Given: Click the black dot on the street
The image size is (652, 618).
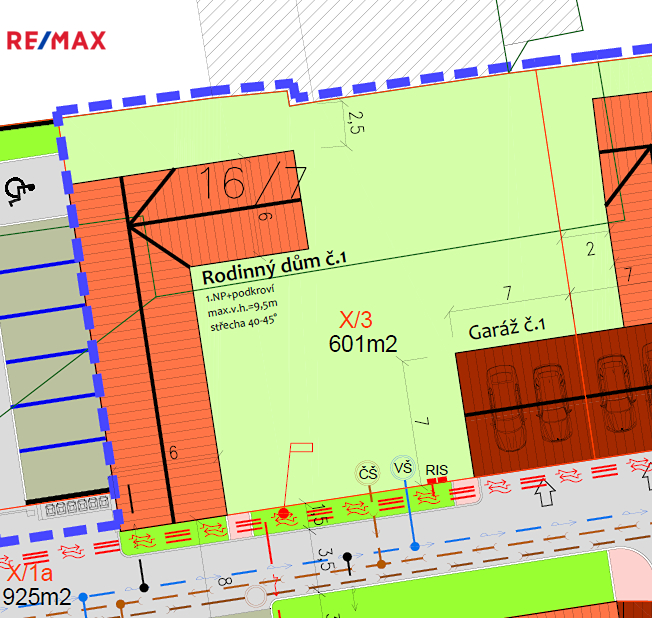Looking at the screenshot, I should pos(346,556).
